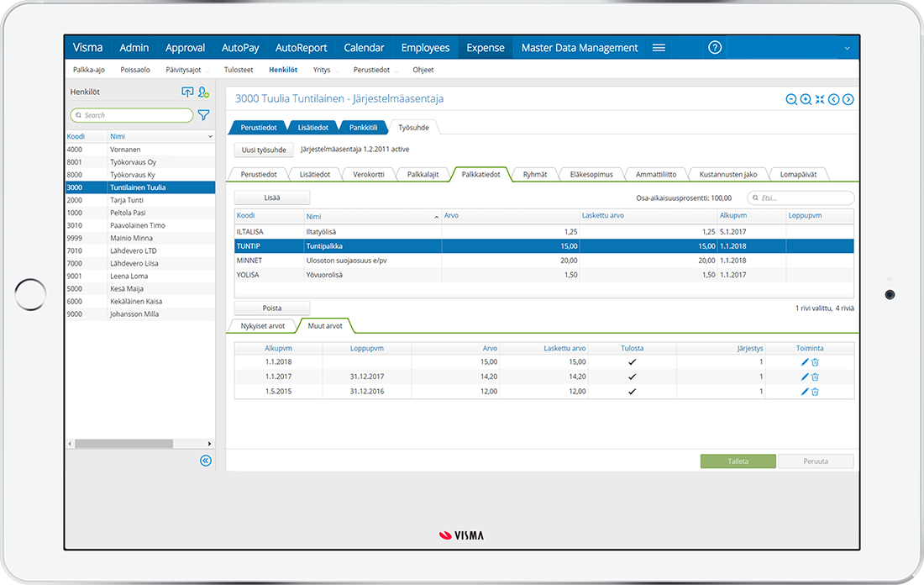
Task: Click the zoom out magnifier icon
Action: point(791,99)
